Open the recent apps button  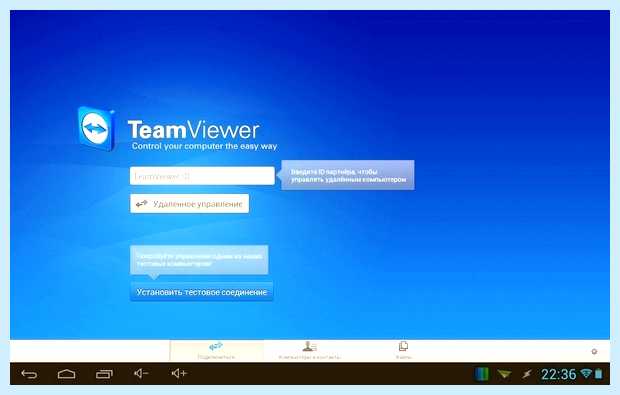coord(104,374)
